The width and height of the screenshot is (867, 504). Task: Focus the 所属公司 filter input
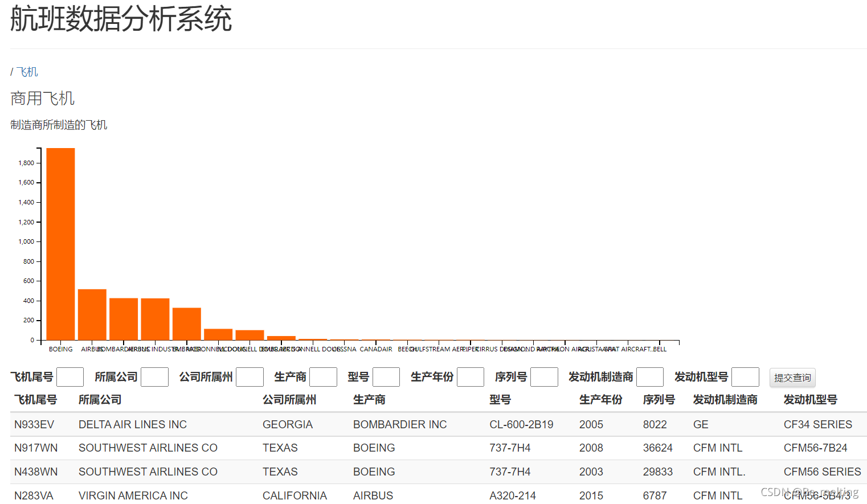pos(154,377)
